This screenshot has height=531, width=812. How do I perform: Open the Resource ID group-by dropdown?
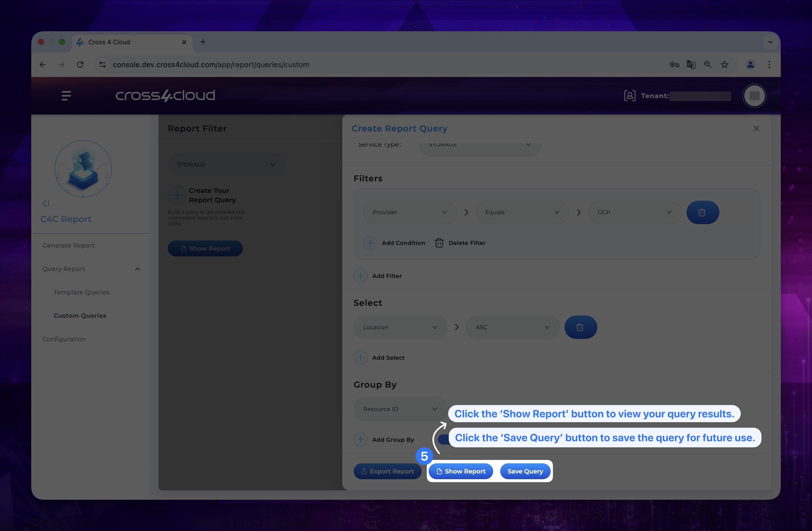point(400,409)
